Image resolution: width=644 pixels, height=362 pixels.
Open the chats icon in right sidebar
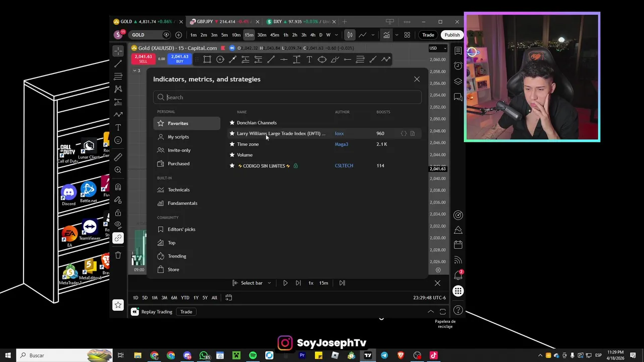458,97
